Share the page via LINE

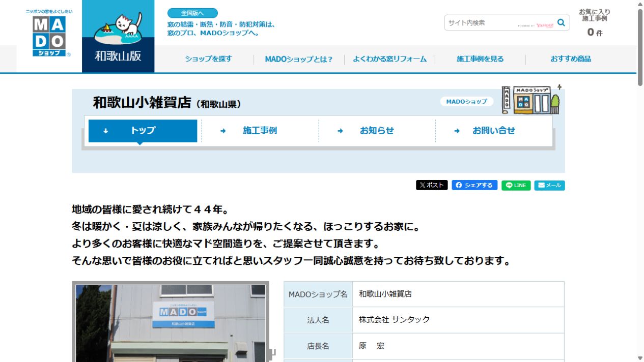(516, 185)
